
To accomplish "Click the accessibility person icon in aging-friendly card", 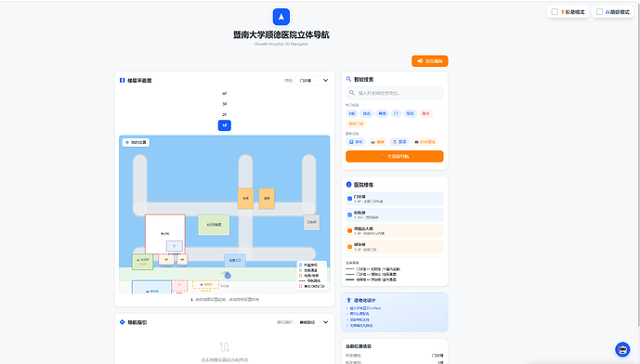I will (348, 300).
